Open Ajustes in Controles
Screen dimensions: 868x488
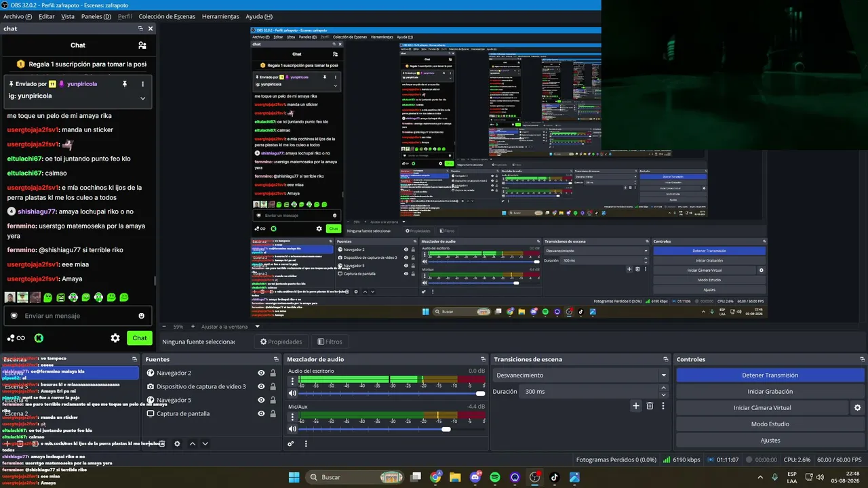click(770, 440)
